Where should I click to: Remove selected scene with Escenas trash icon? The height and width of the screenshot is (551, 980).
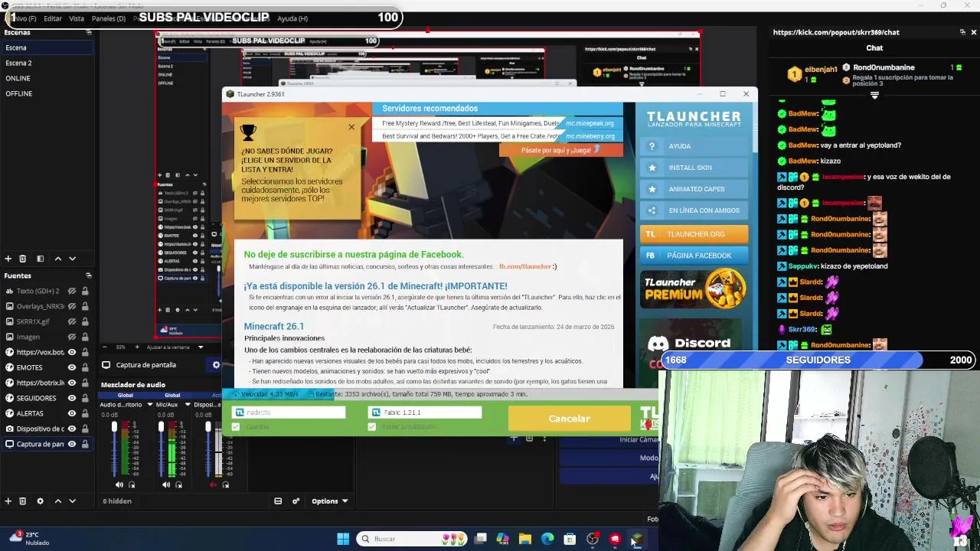pyautogui.click(x=22, y=259)
